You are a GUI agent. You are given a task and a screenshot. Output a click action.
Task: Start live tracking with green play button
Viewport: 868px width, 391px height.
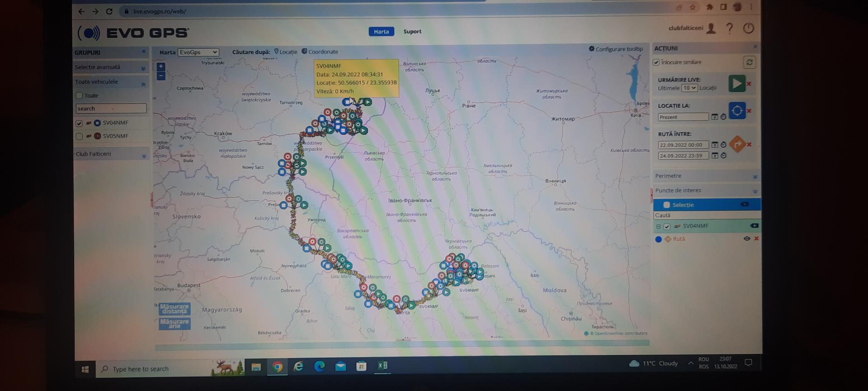[736, 84]
